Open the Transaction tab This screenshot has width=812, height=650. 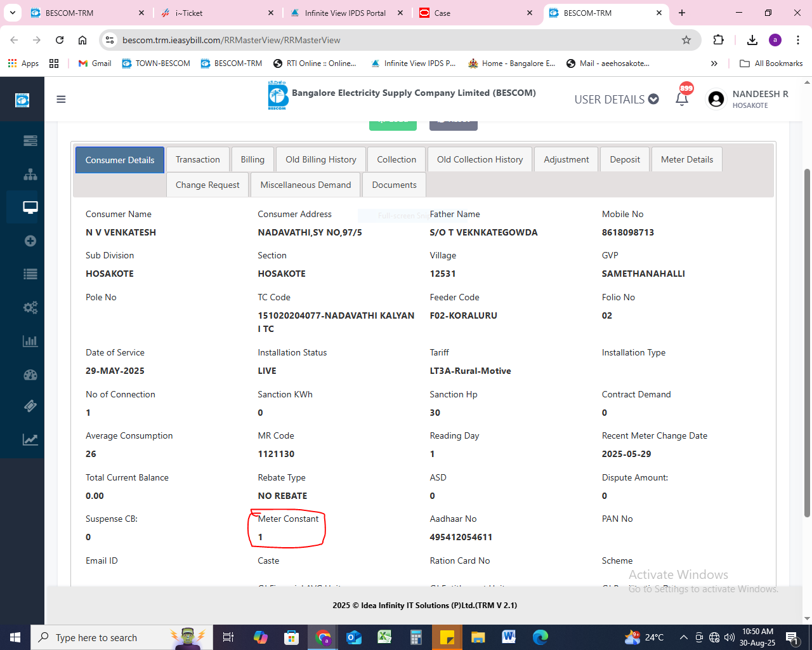[x=198, y=159]
